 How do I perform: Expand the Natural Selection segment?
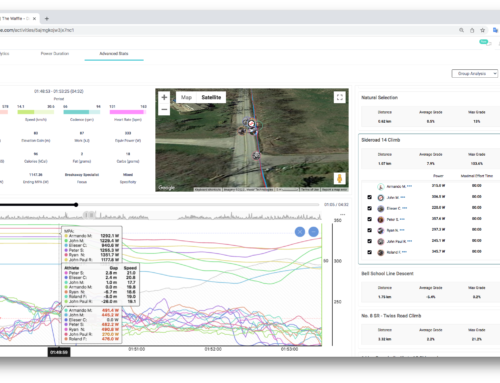pos(380,97)
